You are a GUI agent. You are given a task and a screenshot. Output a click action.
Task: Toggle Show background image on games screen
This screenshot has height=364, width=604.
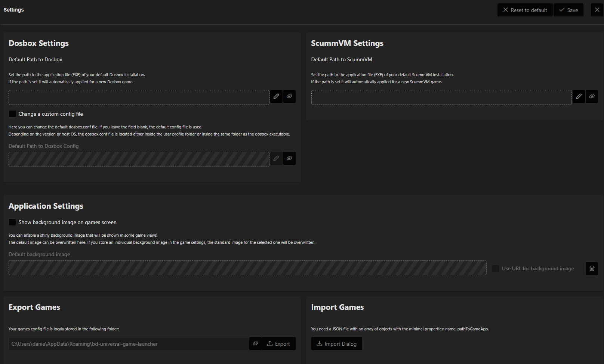pyautogui.click(x=12, y=222)
